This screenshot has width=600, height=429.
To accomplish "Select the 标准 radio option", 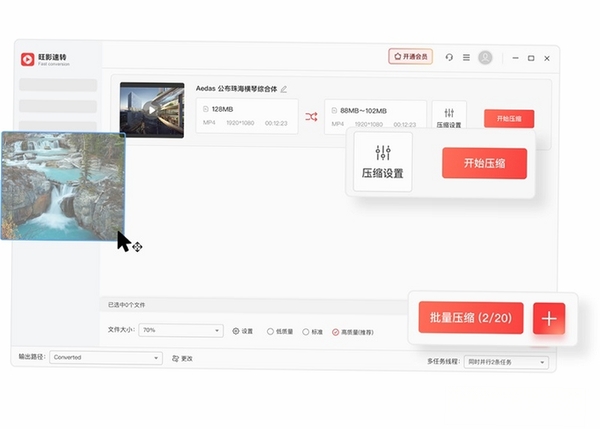I will pos(313,332).
